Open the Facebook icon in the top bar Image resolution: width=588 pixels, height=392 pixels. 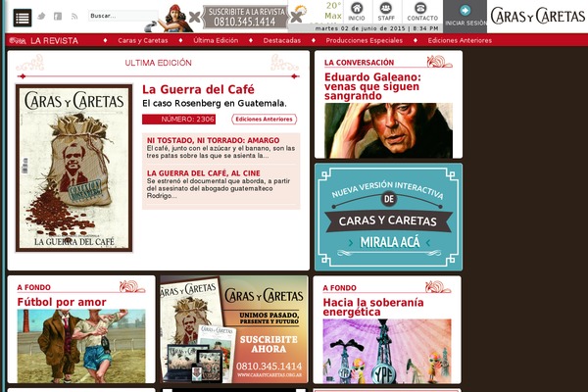click(58, 16)
